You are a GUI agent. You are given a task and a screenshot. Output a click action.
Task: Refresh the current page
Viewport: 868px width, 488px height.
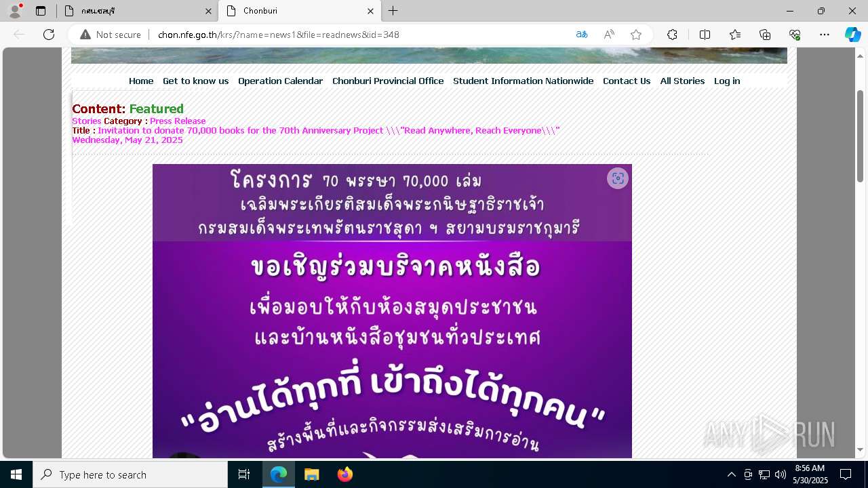[49, 35]
